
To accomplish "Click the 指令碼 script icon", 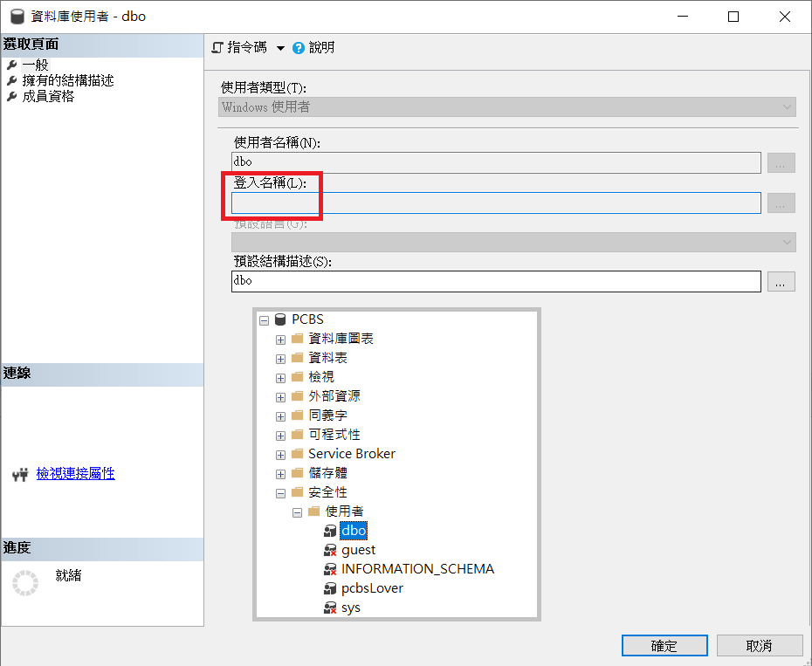I will click(217, 48).
